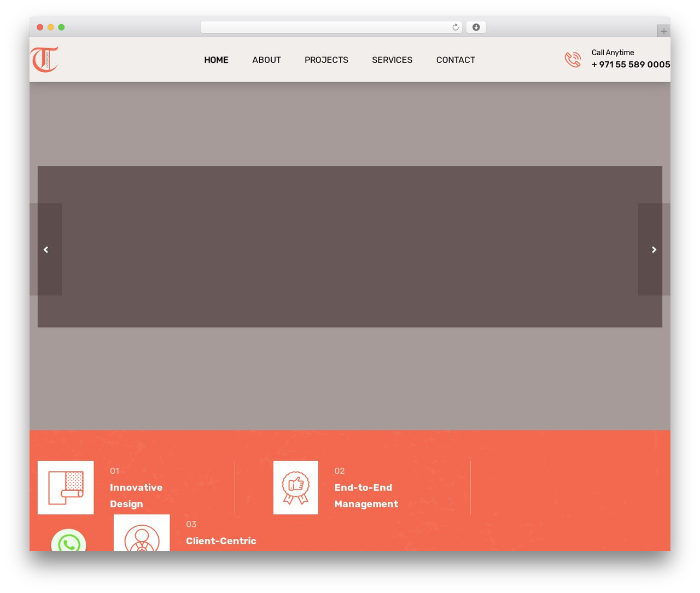This screenshot has height=593, width=700.
Task: Open a new browser tab
Action: coord(663,31)
